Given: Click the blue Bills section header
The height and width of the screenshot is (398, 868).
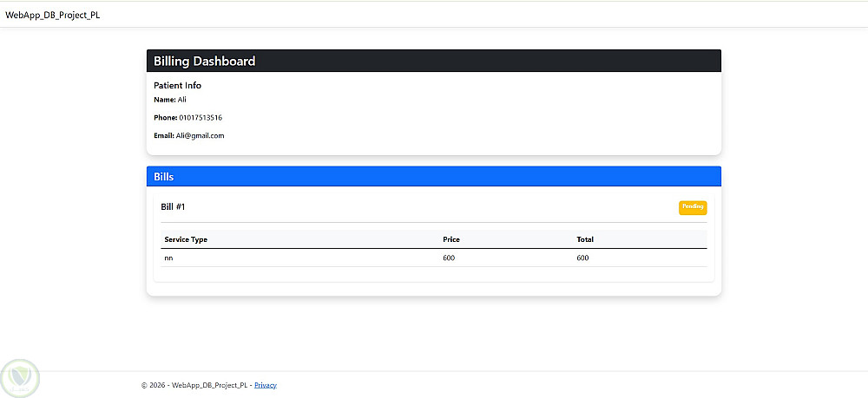Looking at the screenshot, I should coord(433,176).
